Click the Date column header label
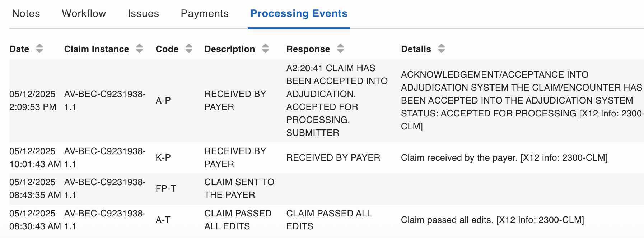 [x=19, y=49]
